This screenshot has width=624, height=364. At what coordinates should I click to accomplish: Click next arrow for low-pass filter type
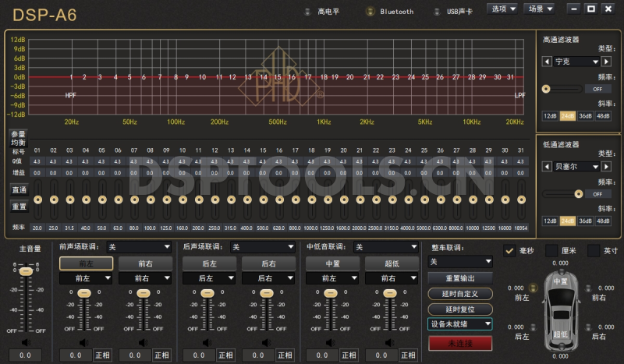pos(605,166)
